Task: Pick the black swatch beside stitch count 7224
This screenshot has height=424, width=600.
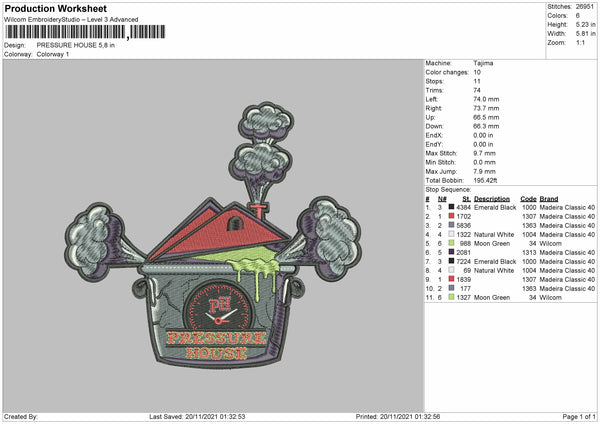Action: tap(451, 261)
